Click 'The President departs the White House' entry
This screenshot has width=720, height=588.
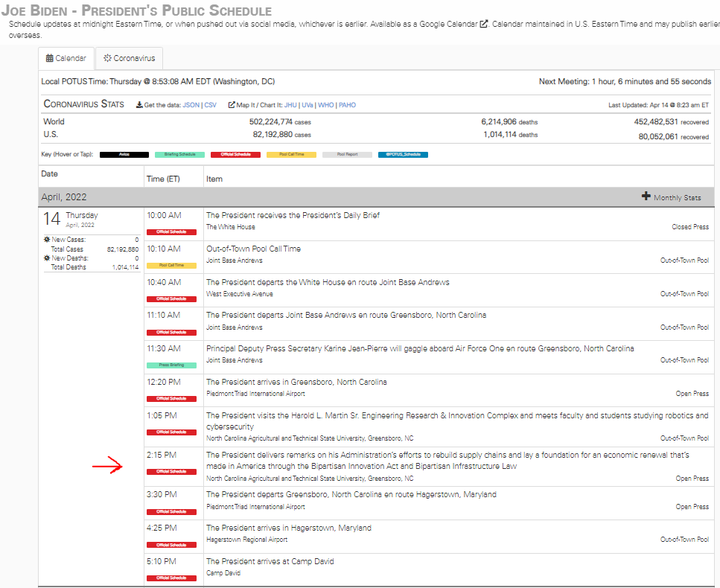tap(328, 282)
